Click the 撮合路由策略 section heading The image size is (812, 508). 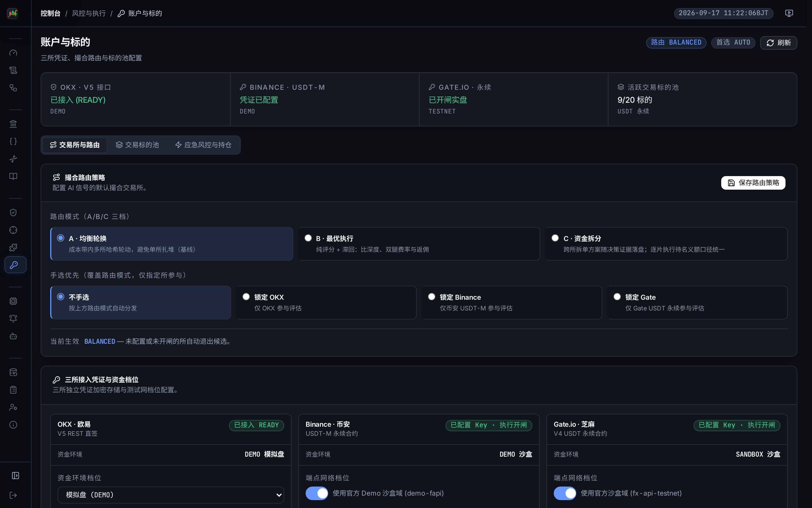85,178
